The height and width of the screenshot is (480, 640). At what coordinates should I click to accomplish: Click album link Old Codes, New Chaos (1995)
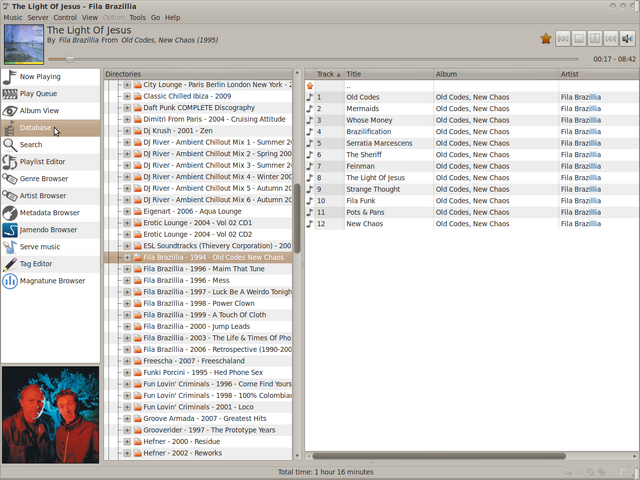(169, 40)
